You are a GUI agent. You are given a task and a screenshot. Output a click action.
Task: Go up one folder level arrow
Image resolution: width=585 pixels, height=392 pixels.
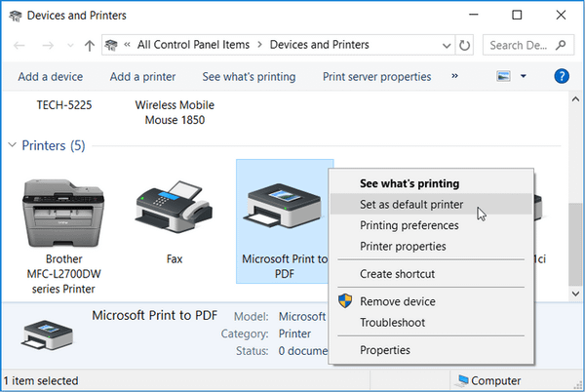90,45
